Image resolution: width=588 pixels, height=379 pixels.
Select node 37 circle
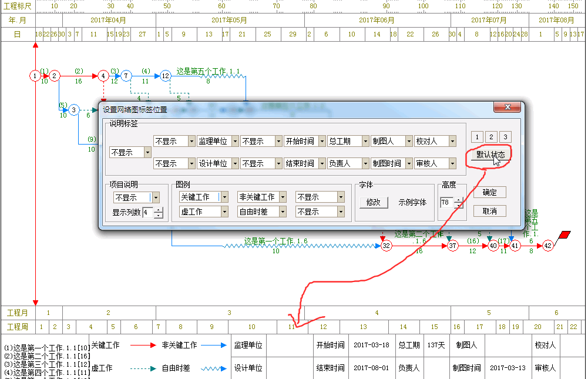click(452, 246)
